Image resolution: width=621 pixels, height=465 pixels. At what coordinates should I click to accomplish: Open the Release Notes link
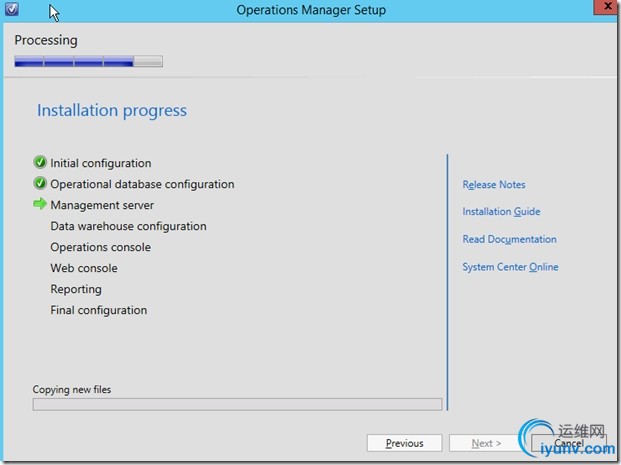(494, 185)
